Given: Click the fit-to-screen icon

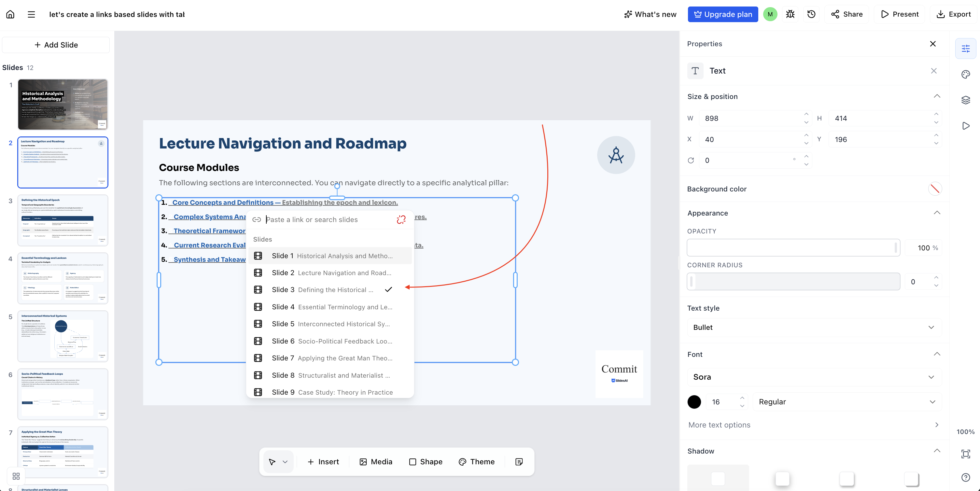Looking at the screenshot, I should pyautogui.click(x=966, y=454).
